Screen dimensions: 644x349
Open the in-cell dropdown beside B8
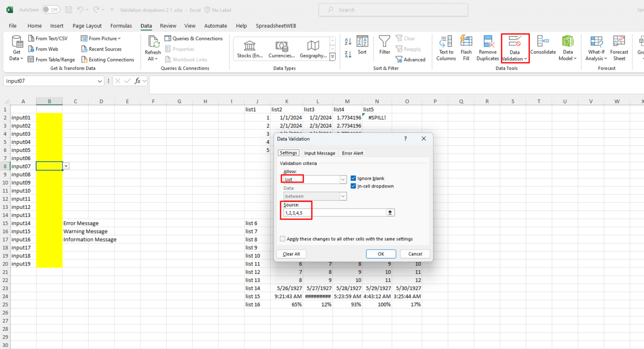click(x=66, y=166)
